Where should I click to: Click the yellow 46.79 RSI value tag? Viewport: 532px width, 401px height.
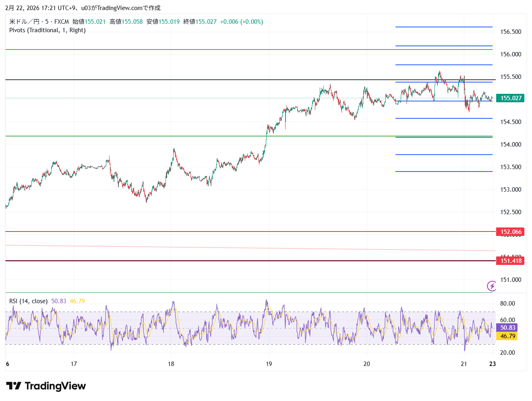pos(507,336)
